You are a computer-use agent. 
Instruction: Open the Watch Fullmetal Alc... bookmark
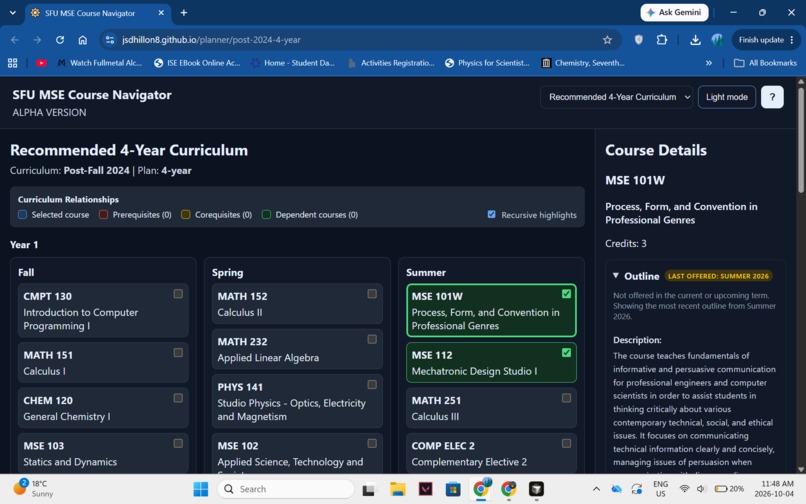pyautogui.click(x=99, y=63)
